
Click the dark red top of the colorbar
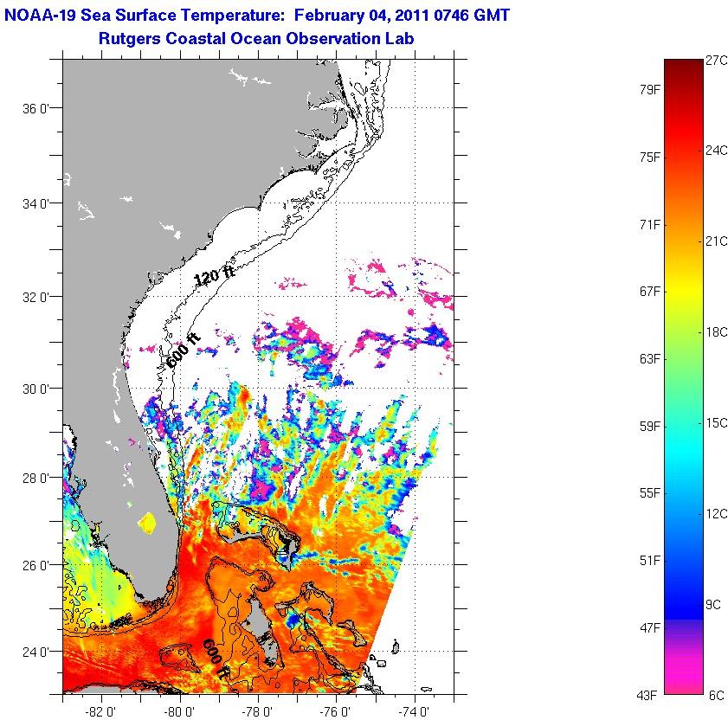684,69
